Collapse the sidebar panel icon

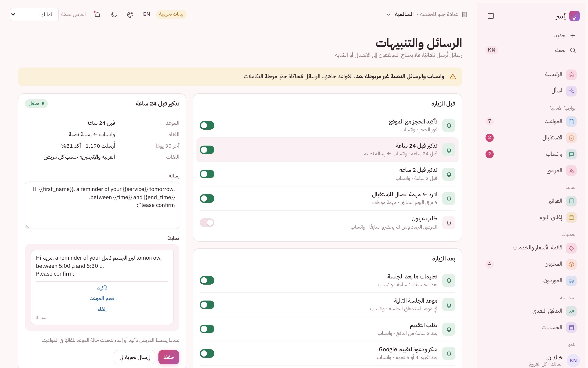point(491,16)
